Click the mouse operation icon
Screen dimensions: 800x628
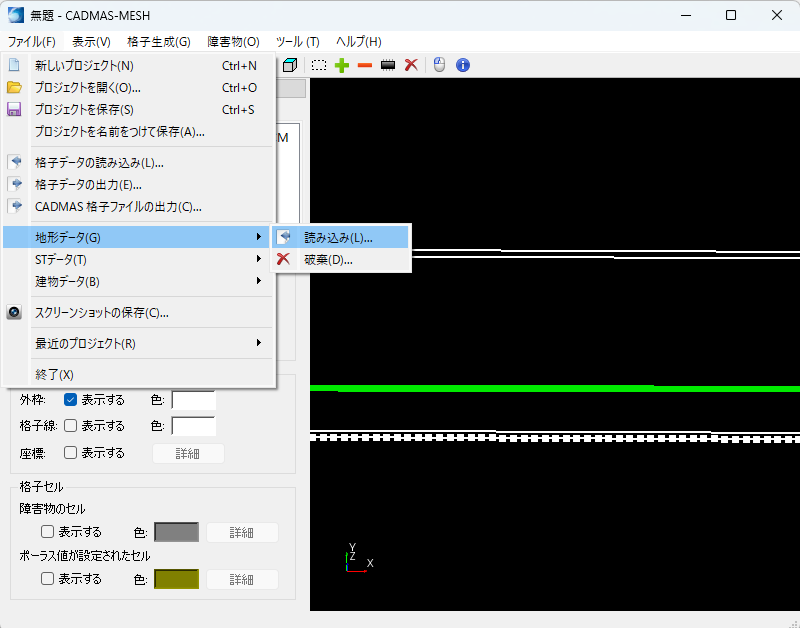pyautogui.click(x=438, y=65)
